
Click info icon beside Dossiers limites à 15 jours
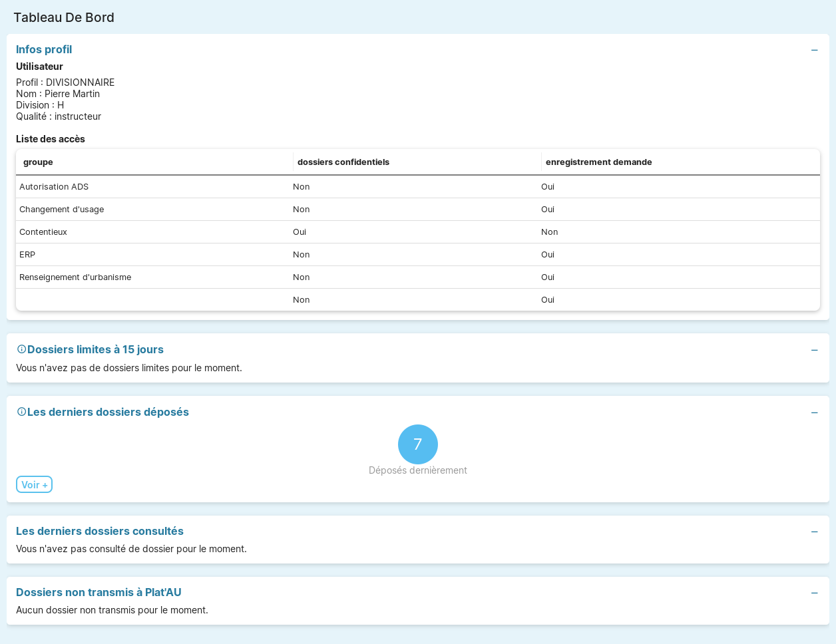(x=21, y=349)
